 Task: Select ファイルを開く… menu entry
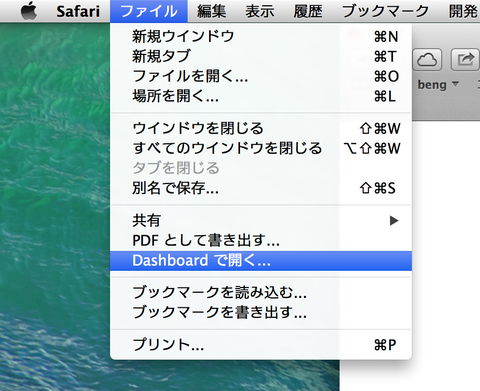click(x=261, y=76)
